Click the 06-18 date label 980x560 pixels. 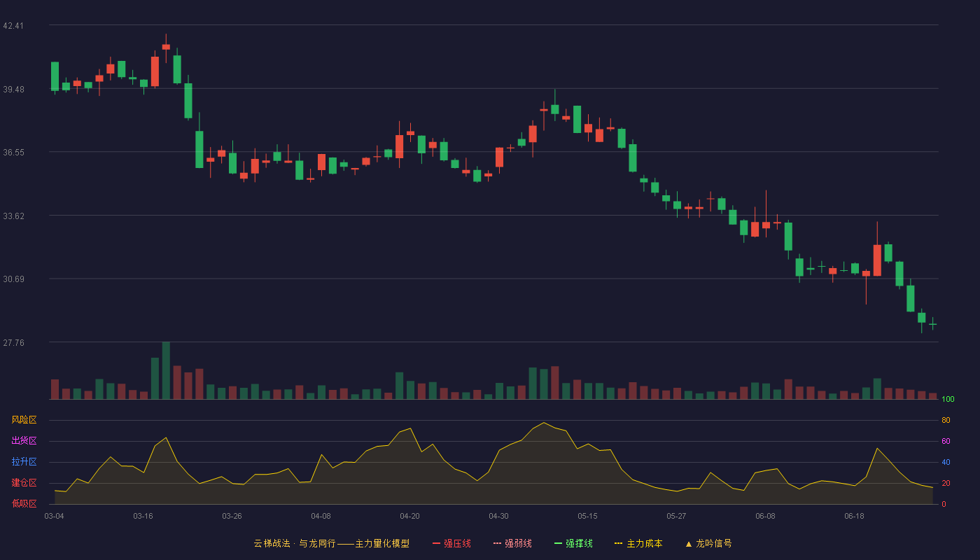[854, 516]
